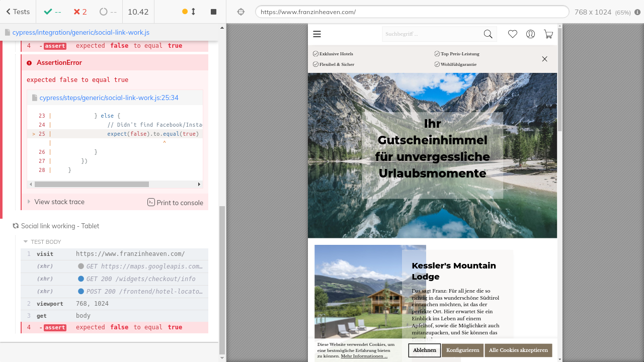Open the social-link-work.js spec file link
Viewport: 644px width, 362px height.
coord(80,33)
